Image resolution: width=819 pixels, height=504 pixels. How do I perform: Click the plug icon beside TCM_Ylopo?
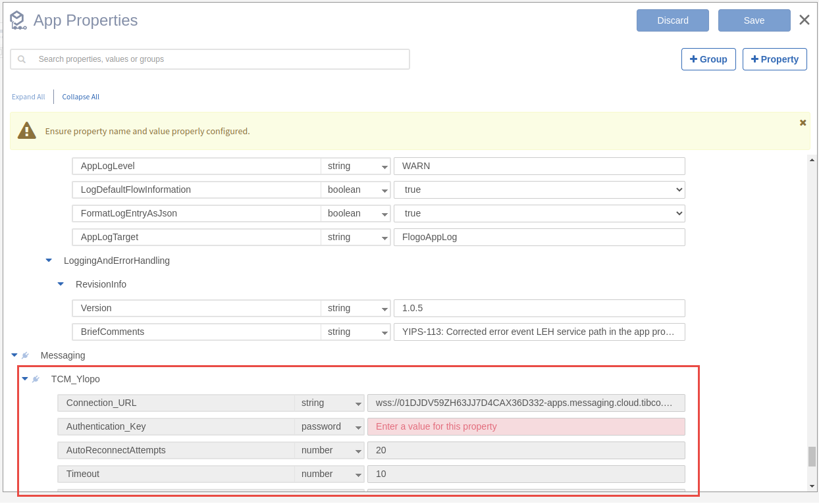click(36, 379)
